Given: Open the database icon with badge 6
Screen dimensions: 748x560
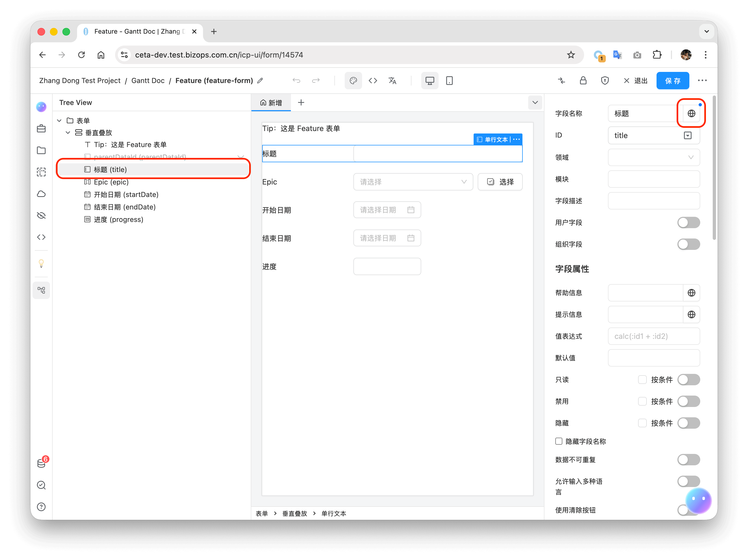Looking at the screenshot, I should click(41, 463).
